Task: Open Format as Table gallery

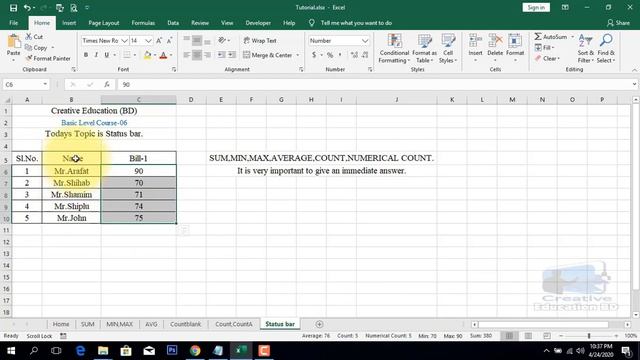Action: (x=424, y=49)
